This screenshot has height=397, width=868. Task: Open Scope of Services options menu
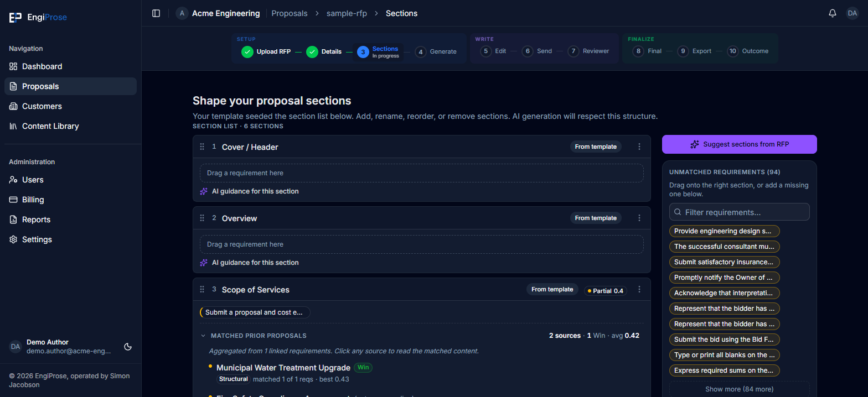click(x=639, y=289)
